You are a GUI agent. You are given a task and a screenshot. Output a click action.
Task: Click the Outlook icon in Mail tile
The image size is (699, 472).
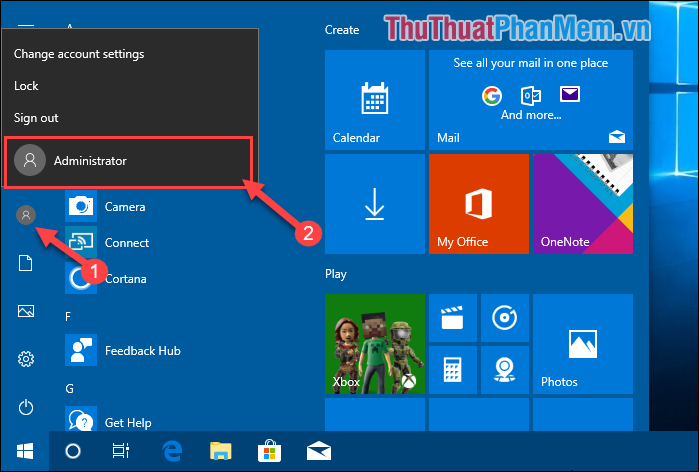[x=531, y=95]
